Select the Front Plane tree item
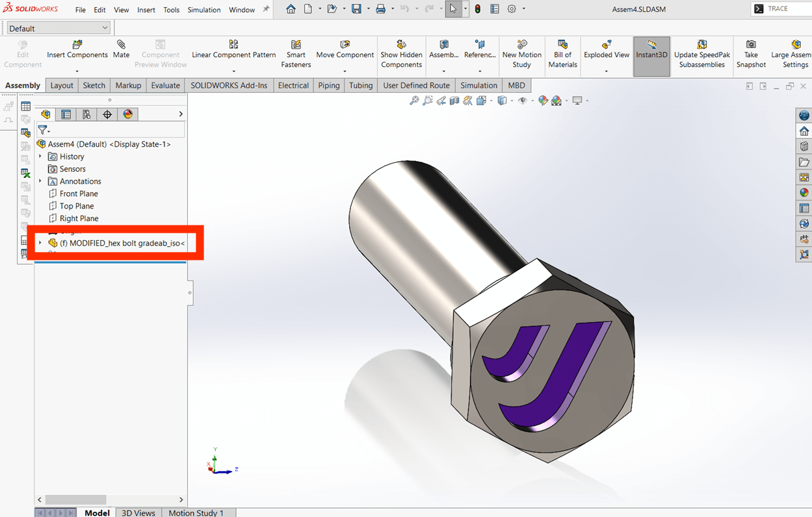This screenshot has width=812, height=517. (79, 194)
